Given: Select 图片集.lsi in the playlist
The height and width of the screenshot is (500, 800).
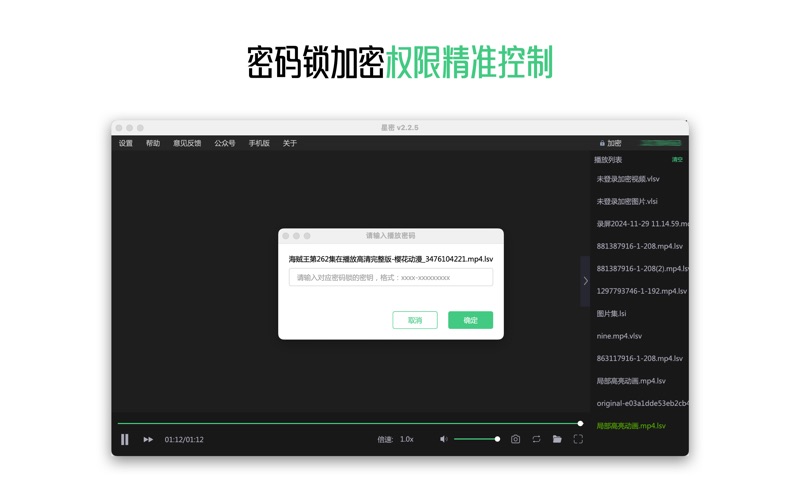Looking at the screenshot, I should pyautogui.click(x=611, y=313).
